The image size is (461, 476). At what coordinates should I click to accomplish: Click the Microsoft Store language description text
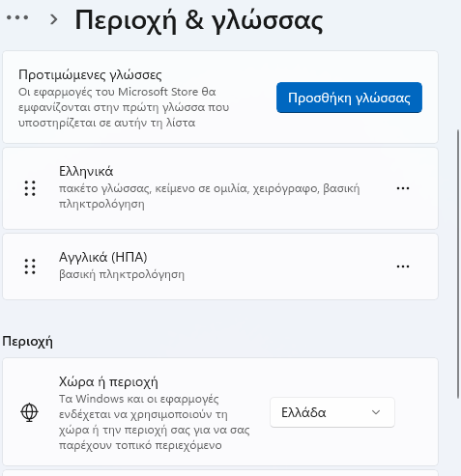(x=124, y=107)
